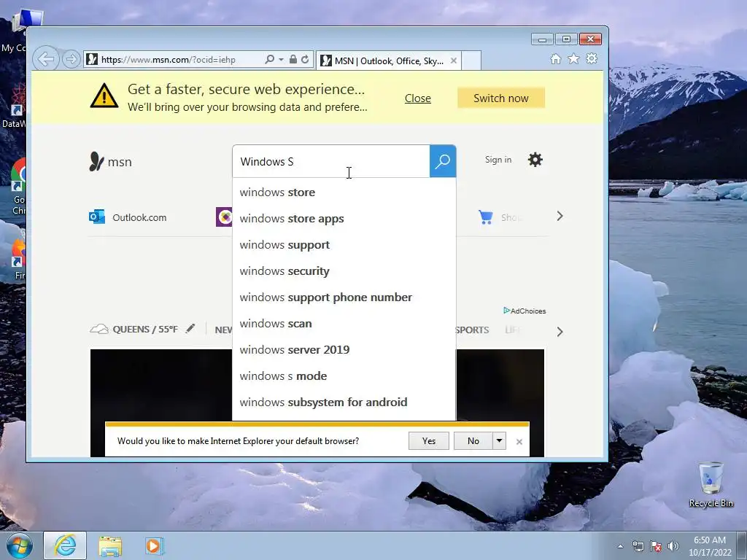Screen dimensions: 747x560
Task: Click the AdChoices link
Action: coord(525,311)
